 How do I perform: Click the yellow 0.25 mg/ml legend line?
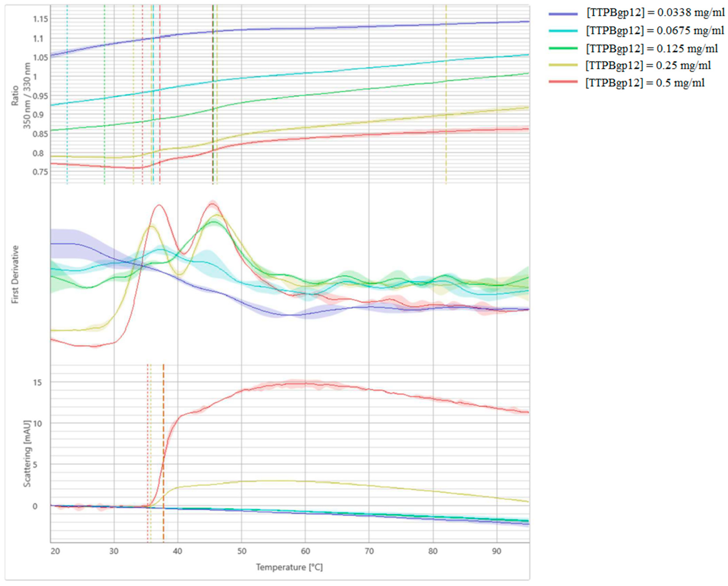563,65
